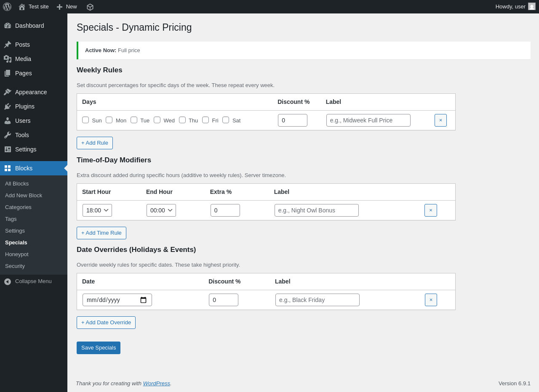Check the Wed day checkbox
This screenshot has width=539, height=392.
tap(157, 120)
